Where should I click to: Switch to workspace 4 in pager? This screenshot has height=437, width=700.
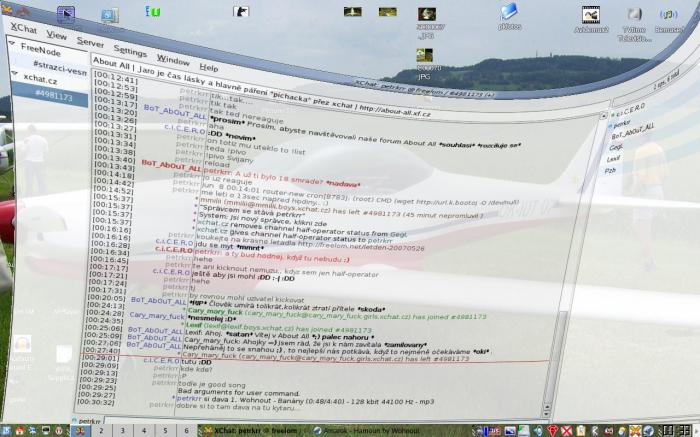click(144, 431)
